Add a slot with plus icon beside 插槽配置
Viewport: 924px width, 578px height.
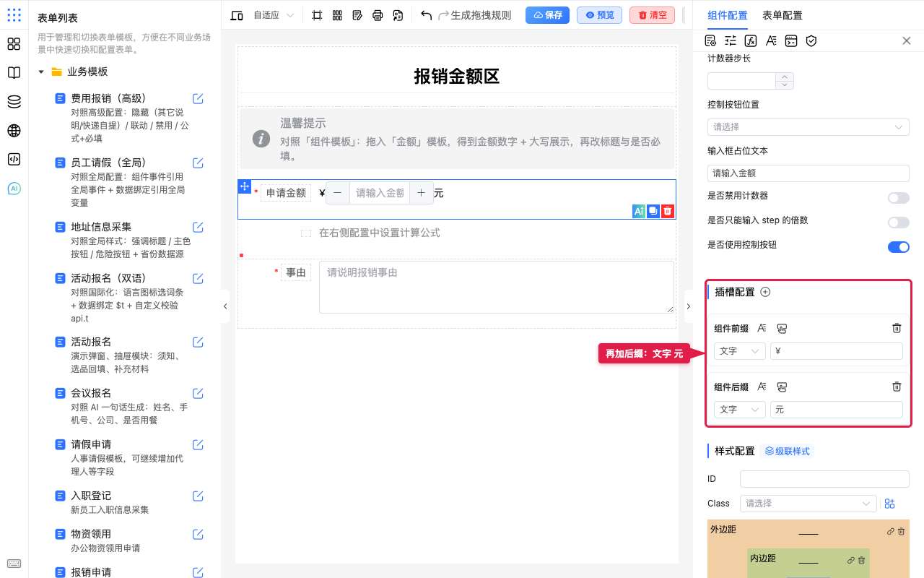(x=766, y=292)
